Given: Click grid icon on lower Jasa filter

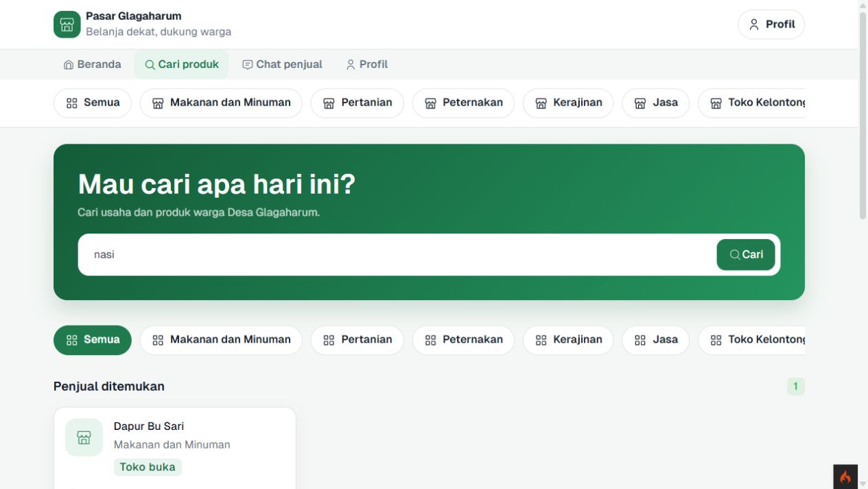Looking at the screenshot, I should [x=640, y=340].
